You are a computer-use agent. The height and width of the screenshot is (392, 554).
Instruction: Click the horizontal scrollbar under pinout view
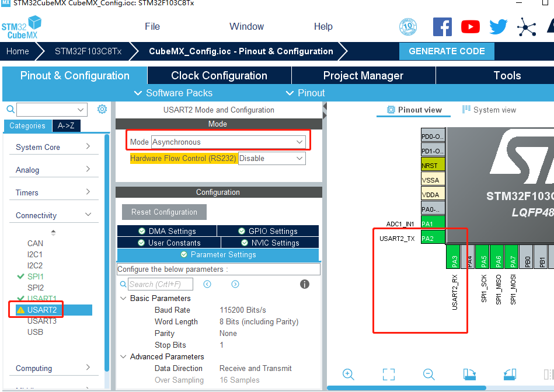click(x=406, y=388)
